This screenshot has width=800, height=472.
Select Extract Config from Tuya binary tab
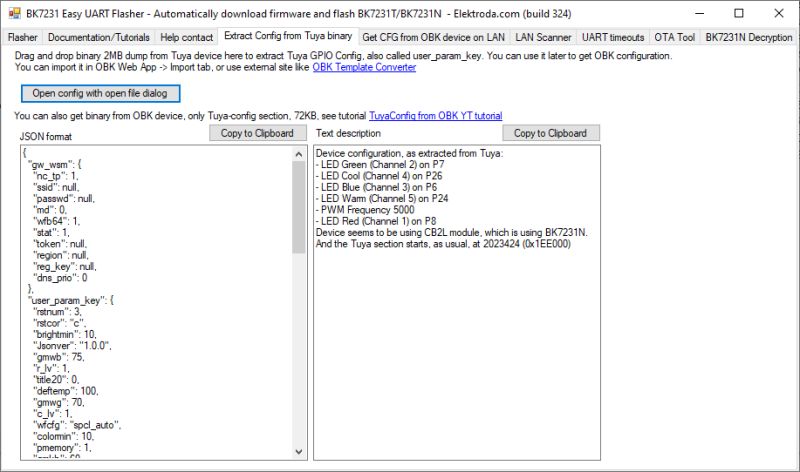(288, 36)
